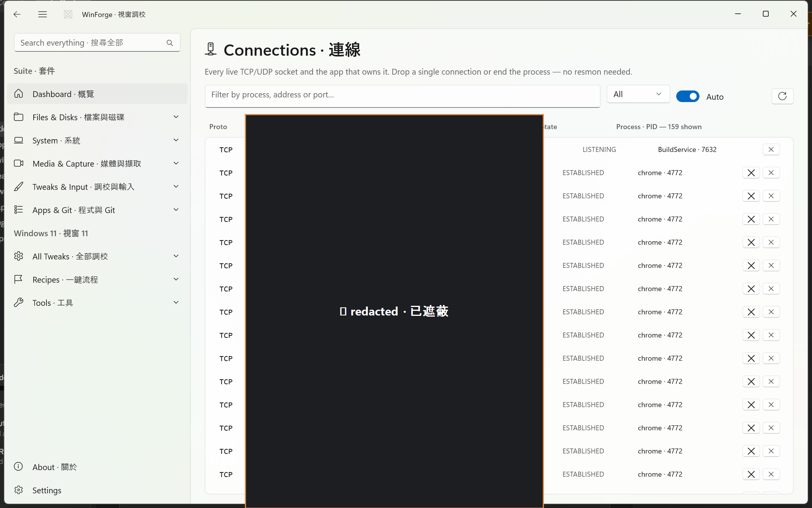Toggle the Auto refresh switch

(687, 96)
